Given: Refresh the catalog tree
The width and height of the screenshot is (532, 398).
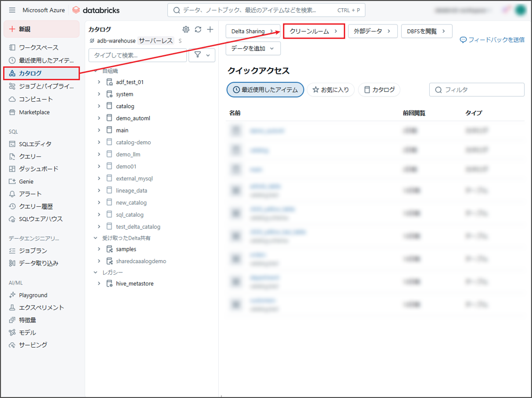Looking at the screenshot, I should [198, 29].
